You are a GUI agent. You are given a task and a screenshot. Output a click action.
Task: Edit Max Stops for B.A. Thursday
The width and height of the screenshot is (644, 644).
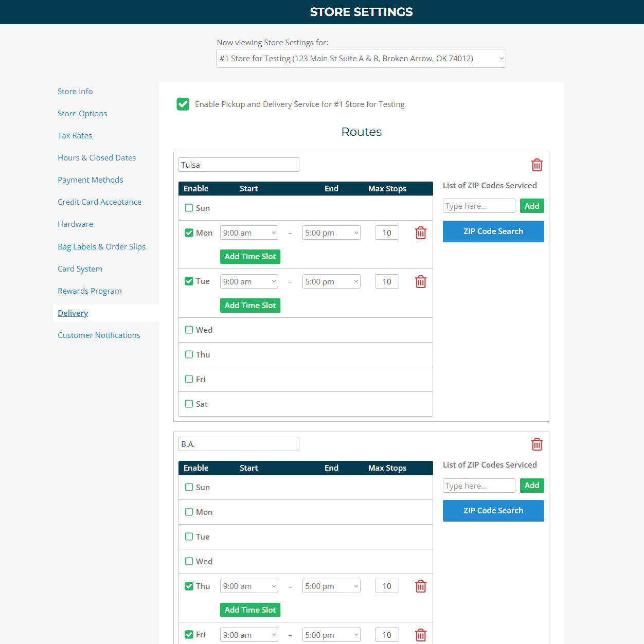tap(387, 586)
